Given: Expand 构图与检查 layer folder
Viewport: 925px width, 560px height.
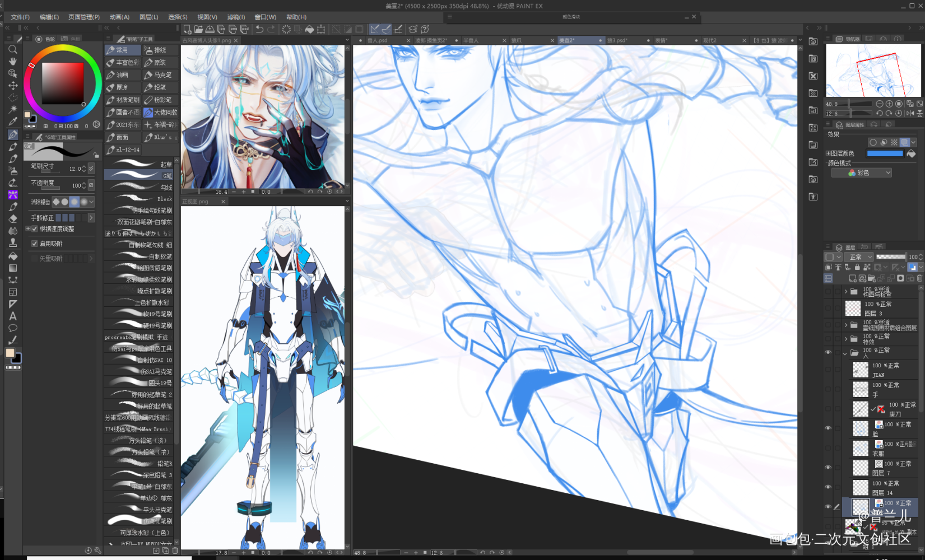Looking at the screenshot, I should (846, 292).
